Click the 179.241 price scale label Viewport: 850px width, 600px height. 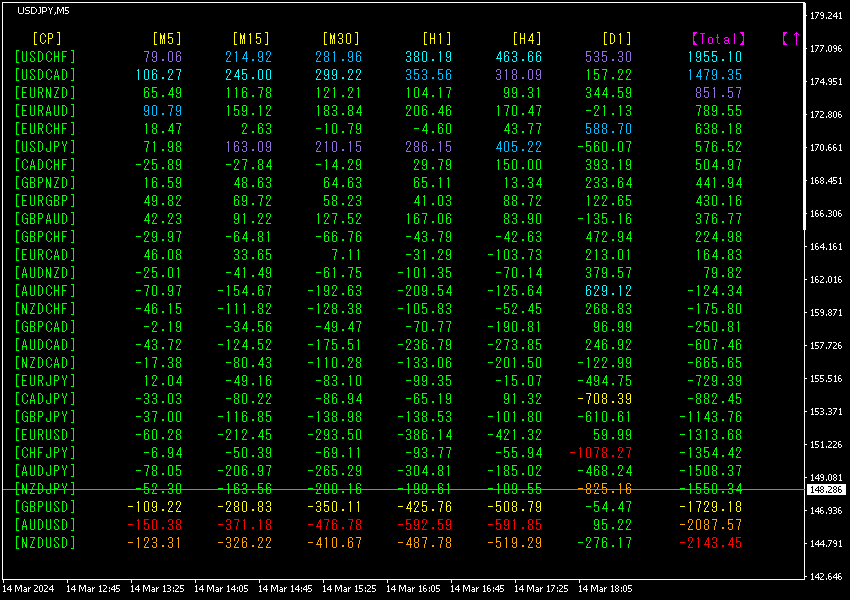(x=826, y=16)
